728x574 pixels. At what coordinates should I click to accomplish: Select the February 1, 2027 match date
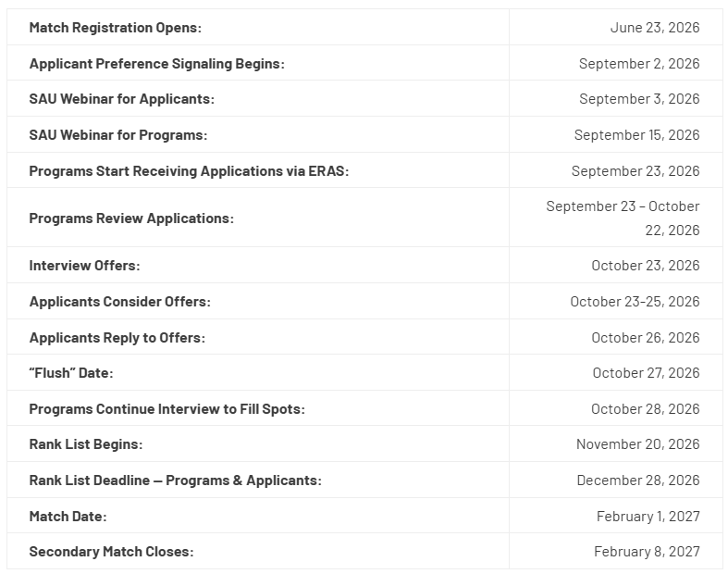click(x=648, y=517)
